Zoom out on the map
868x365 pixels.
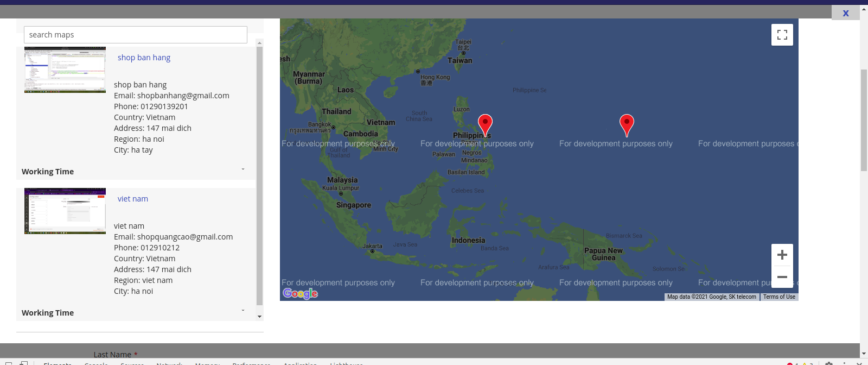782,277
